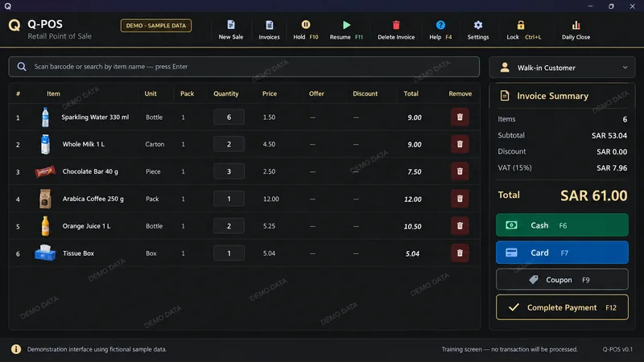The image size is (644, 362).
Task: Click the DEMO - SAMPLE DATA badge
Action: pyautogui.click(x=156, y=26)
